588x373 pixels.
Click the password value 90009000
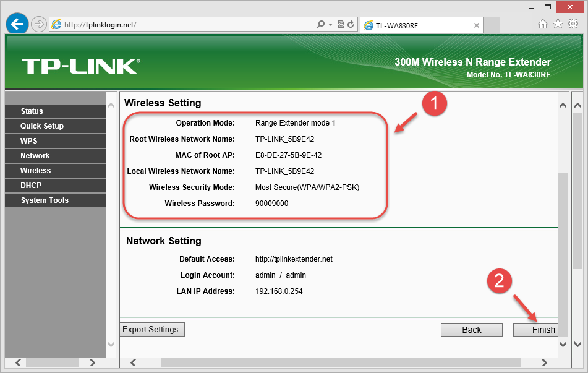(x=272, y=204)
